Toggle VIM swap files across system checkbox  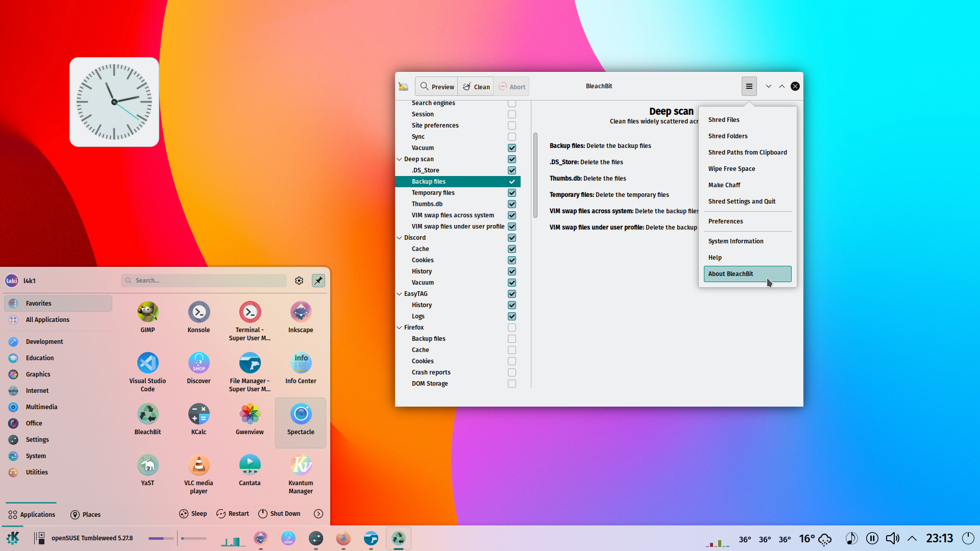tap(512, 215)
